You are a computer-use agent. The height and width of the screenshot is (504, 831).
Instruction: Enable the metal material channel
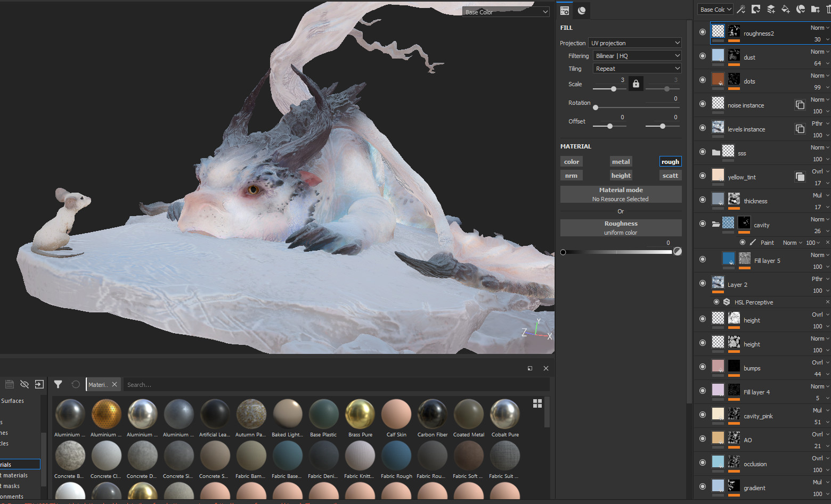[621, 162]
